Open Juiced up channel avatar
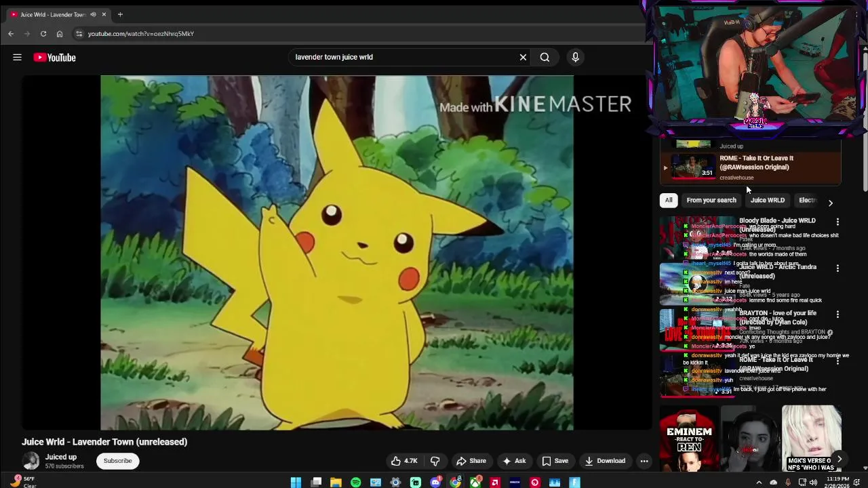 (x=31, y=461)
